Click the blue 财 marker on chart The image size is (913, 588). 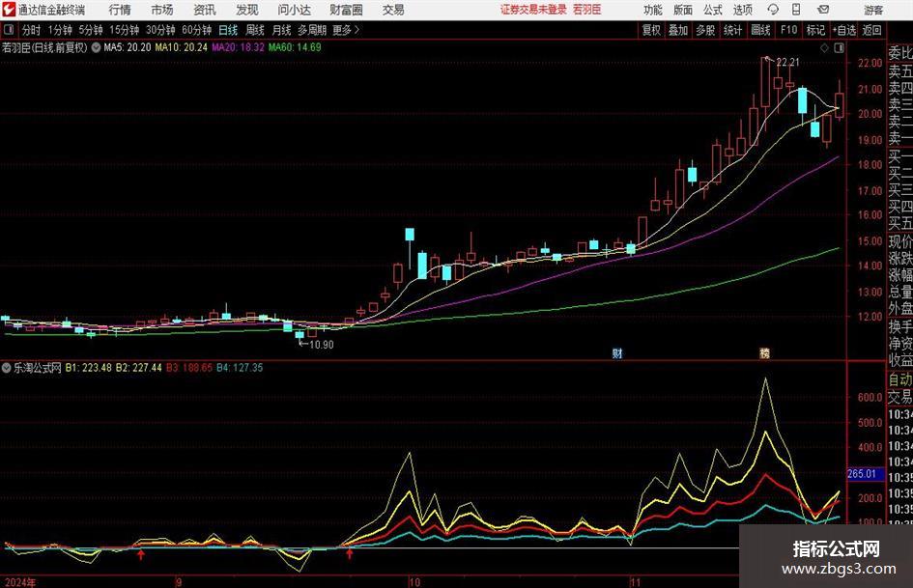click(617, 352)
